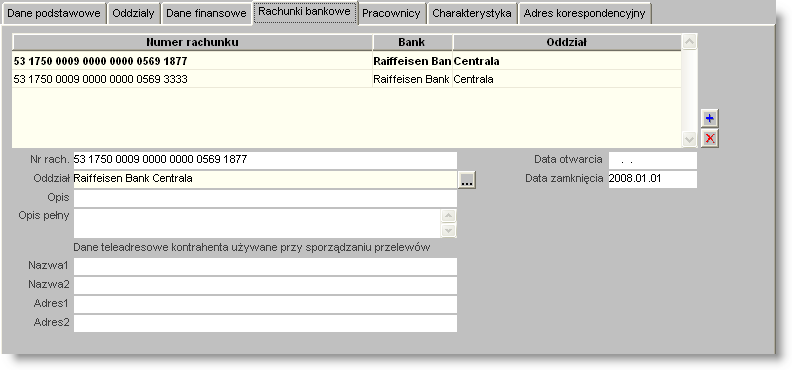
Task: Open Adres korespondencyjny tab
Action: click(584, 14)
